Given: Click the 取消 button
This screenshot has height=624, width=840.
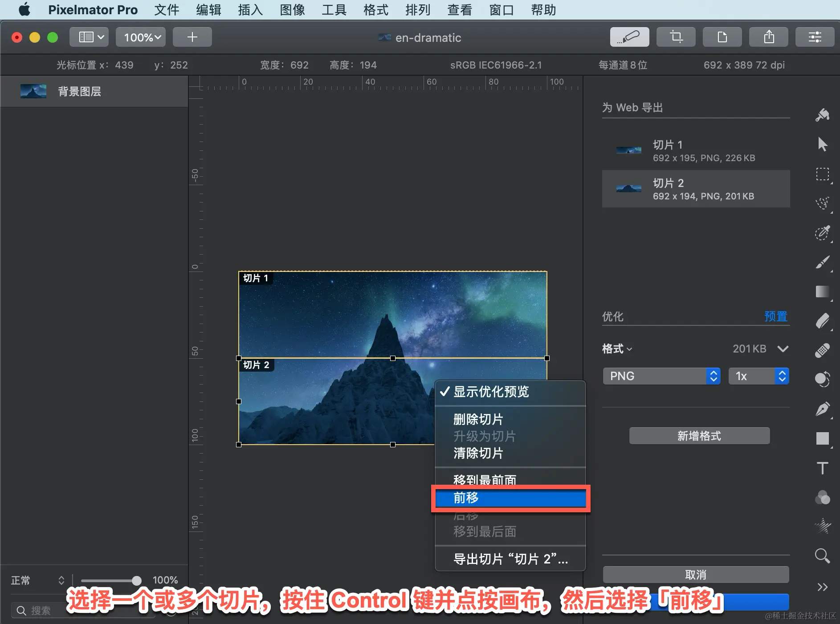Looking at the screenshot, I should tap(696, 575).
